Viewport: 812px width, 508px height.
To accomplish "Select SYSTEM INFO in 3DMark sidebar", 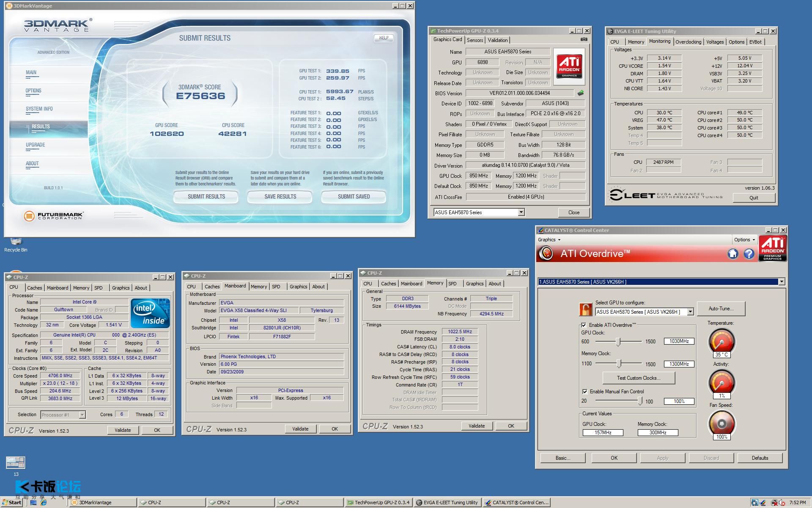I will 39,109.
